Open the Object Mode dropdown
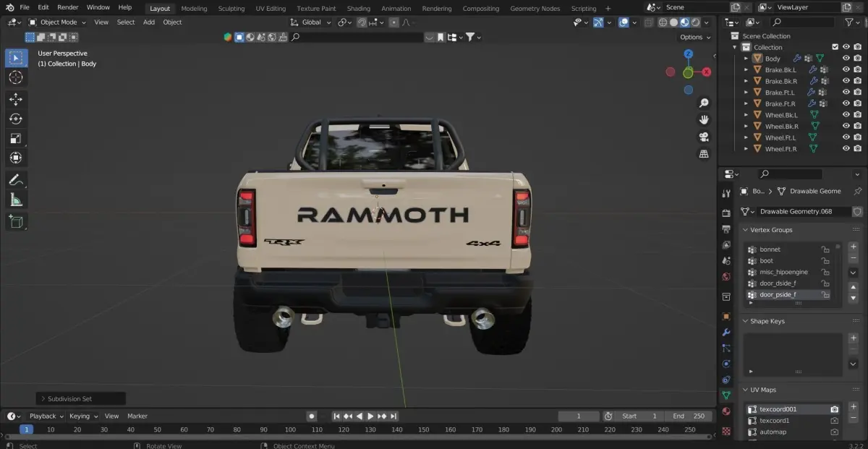 [57, 22]
